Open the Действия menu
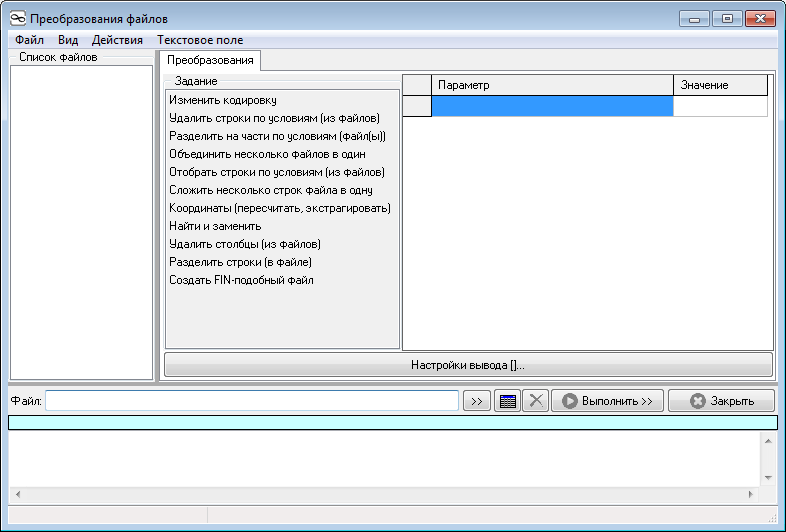 (x=117, y=40)
